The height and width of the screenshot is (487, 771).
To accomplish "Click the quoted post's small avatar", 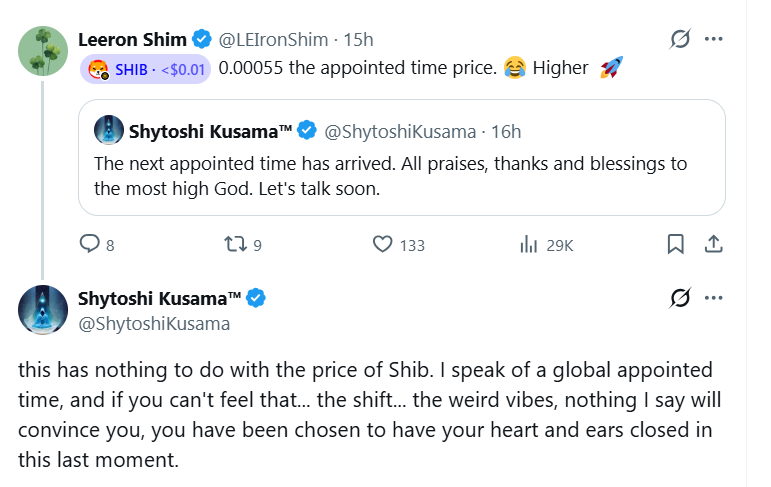I will click(x=109, y=130).
